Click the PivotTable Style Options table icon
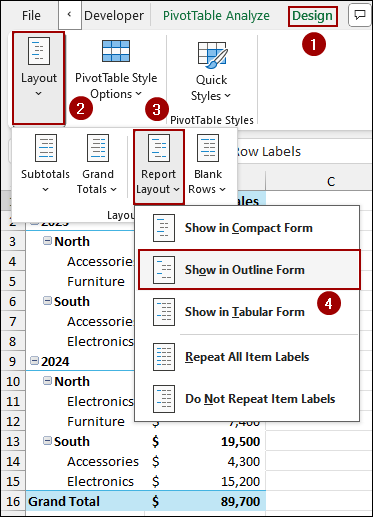The width and height of the screenshot is (373, 517). pos(116,51)
